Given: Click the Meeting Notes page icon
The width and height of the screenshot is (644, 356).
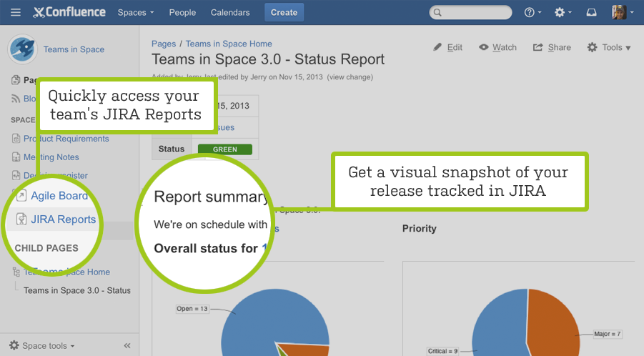Looking at the screenshot, I should [x=16, y=157].
